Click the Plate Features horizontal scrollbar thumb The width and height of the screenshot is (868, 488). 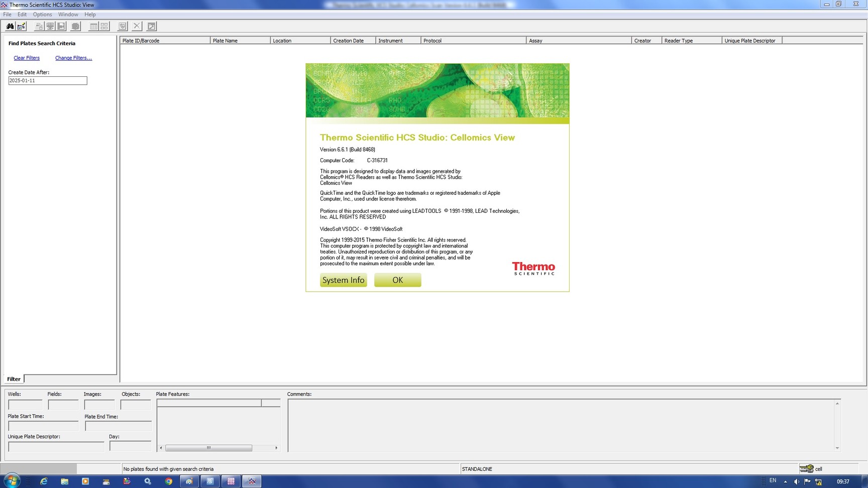(x=208, y=448)
